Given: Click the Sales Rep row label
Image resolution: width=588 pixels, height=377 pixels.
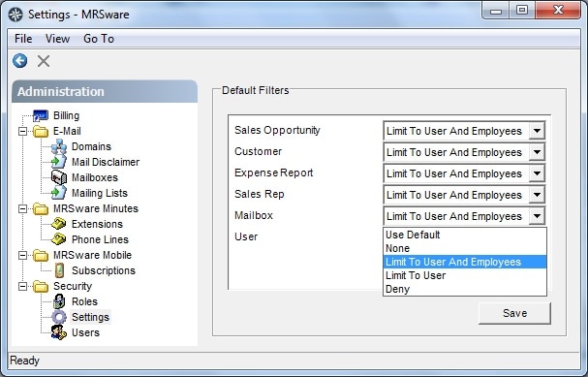Looking at the screenshot, I should [259, 194].
